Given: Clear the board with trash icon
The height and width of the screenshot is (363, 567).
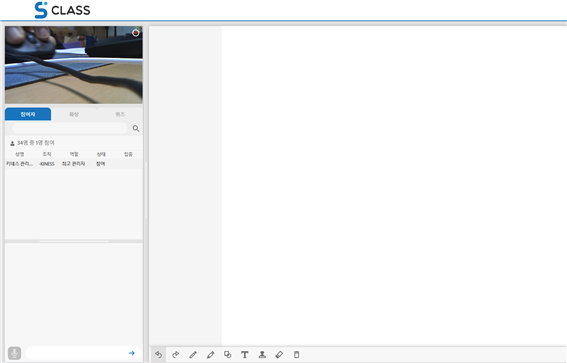Looking at the screenshot, I should pyautogui.click(x=297, y=354).
